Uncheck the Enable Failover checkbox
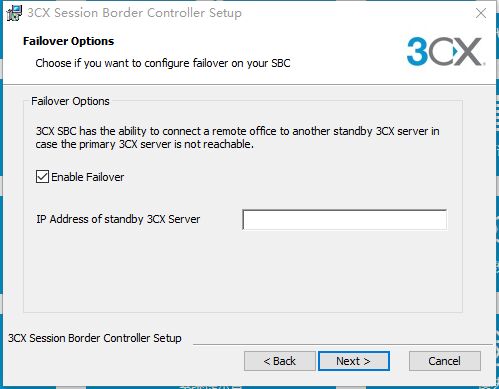499x389 pixels. (42, 177)
